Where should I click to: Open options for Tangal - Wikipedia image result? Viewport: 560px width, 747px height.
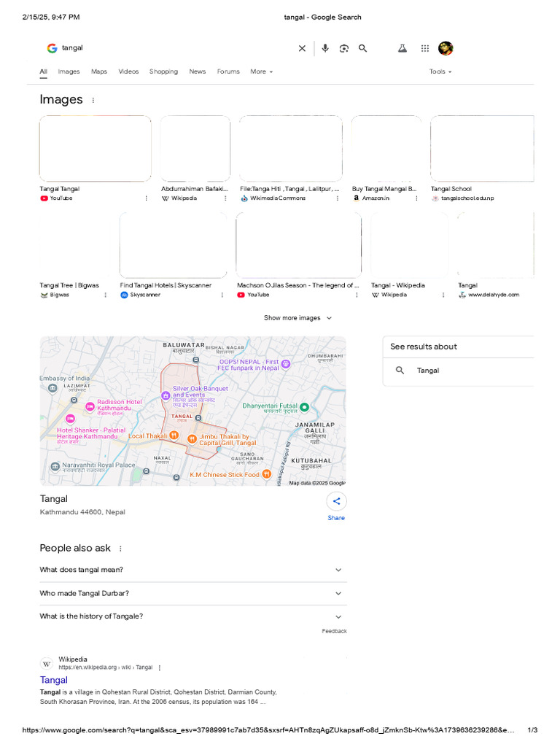click(x=443, y=295)
